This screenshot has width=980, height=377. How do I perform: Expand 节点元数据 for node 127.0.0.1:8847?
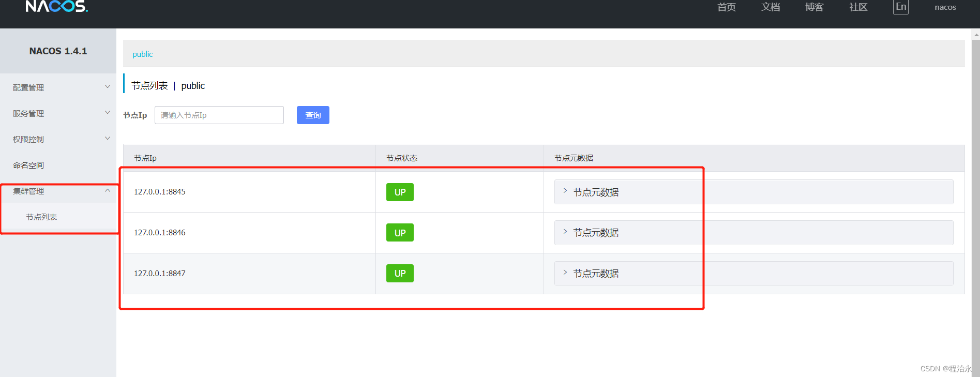click(x=753, y=273)
